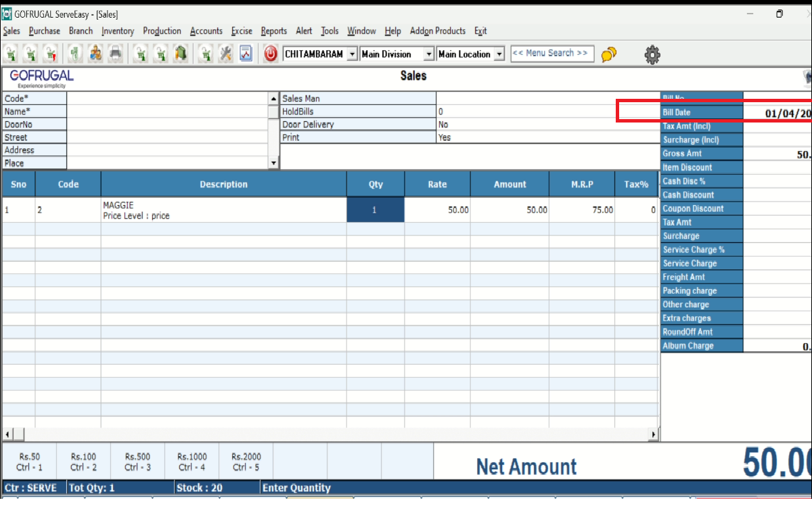812x511 pixels.
Task: Click the Packing charge label row
Action: pyautogui.click(x=702, y=291)
